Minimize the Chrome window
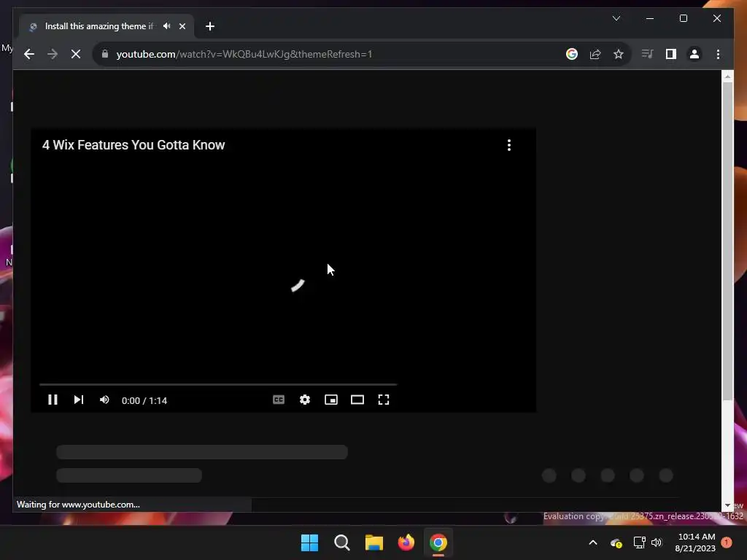The width and height of the screenshot is (747, 560). (x=650, y=18)
